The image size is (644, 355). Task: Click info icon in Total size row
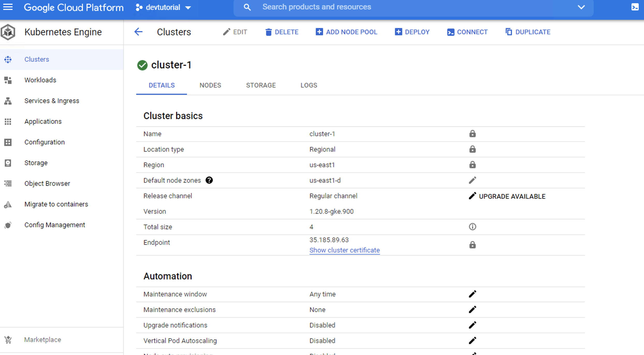[472, 227]
